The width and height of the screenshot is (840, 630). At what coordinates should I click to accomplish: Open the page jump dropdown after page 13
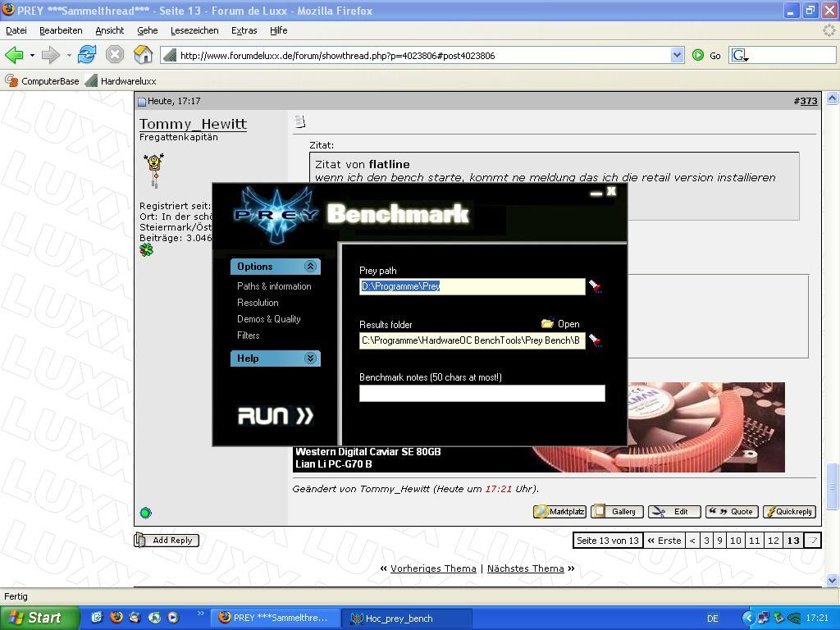pos(813,541)
